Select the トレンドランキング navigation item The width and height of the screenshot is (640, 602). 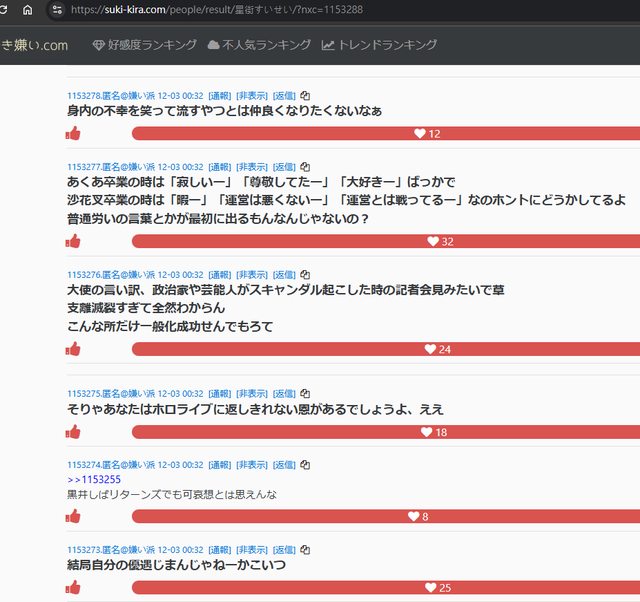379,45
